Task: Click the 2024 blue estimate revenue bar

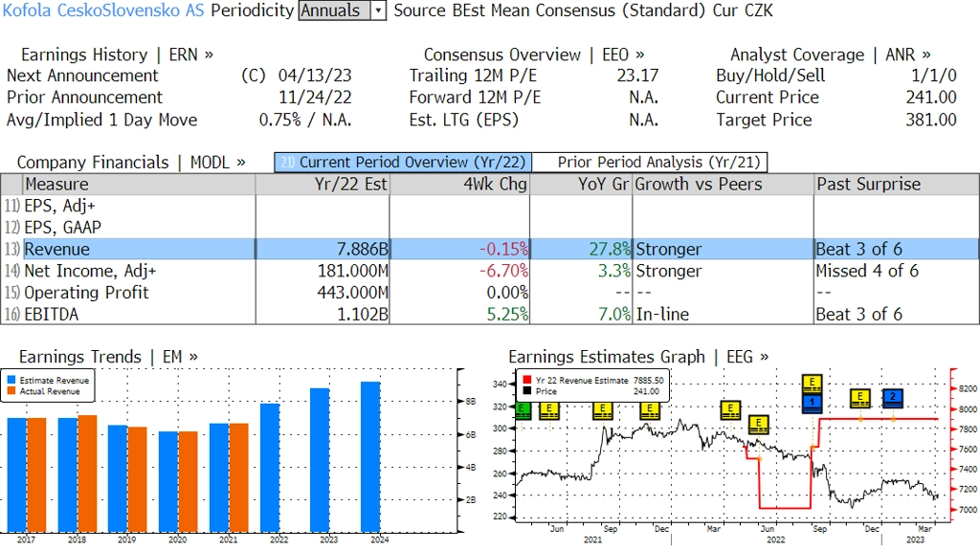Action: (x=370, y=457)
